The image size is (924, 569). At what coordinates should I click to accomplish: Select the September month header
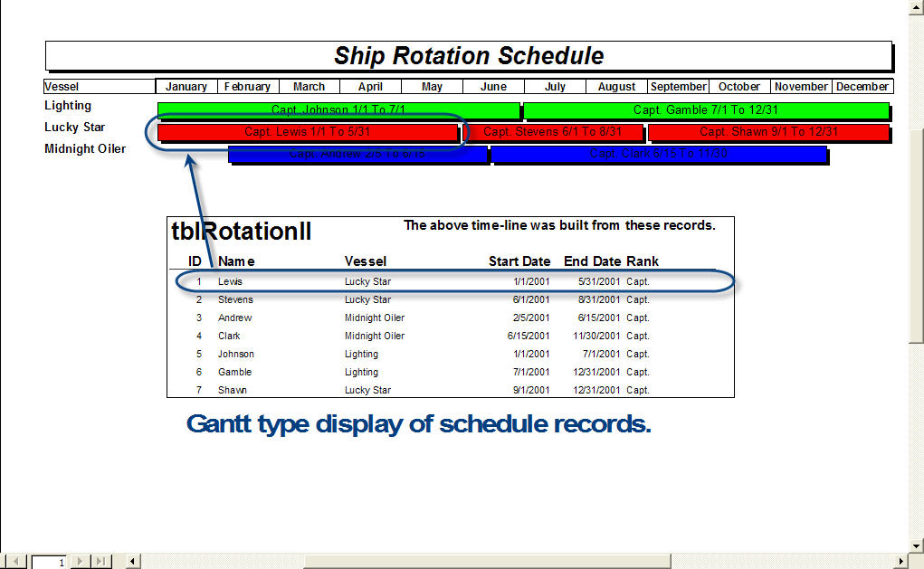pos(678,87)
